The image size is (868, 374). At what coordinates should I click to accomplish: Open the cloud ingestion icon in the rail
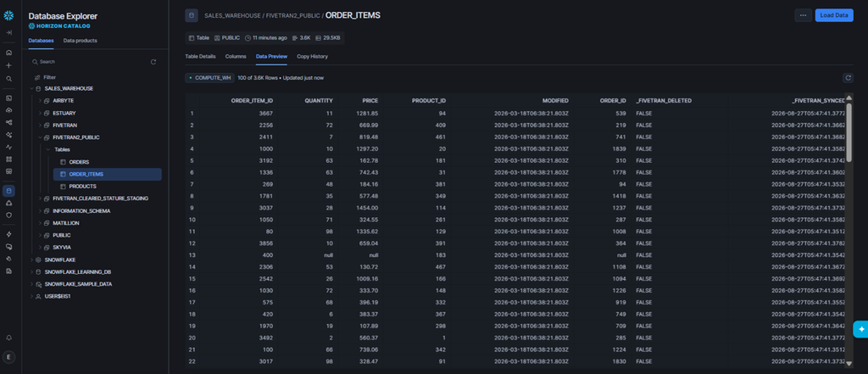[x=8, y=110]
